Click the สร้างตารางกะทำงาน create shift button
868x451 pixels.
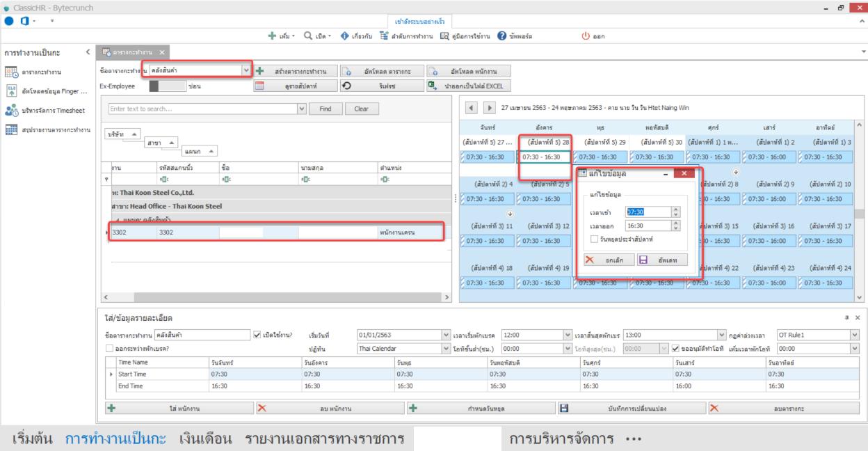295,71
